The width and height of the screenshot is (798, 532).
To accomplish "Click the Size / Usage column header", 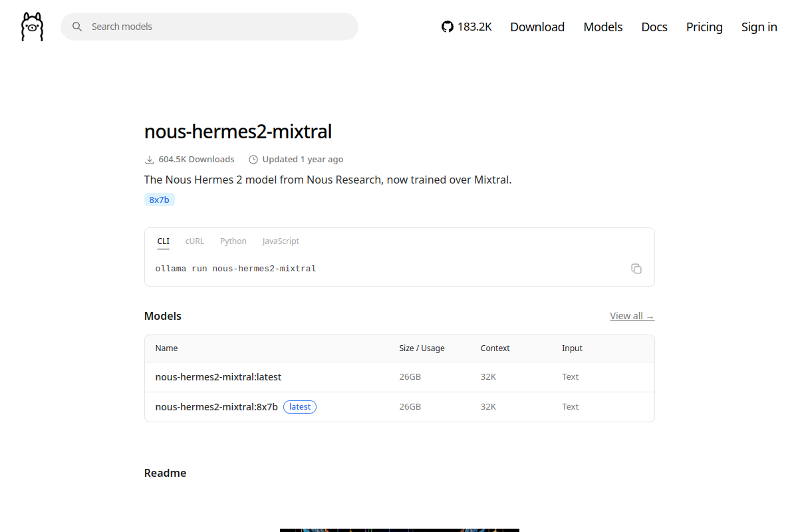I will [422, 348].
